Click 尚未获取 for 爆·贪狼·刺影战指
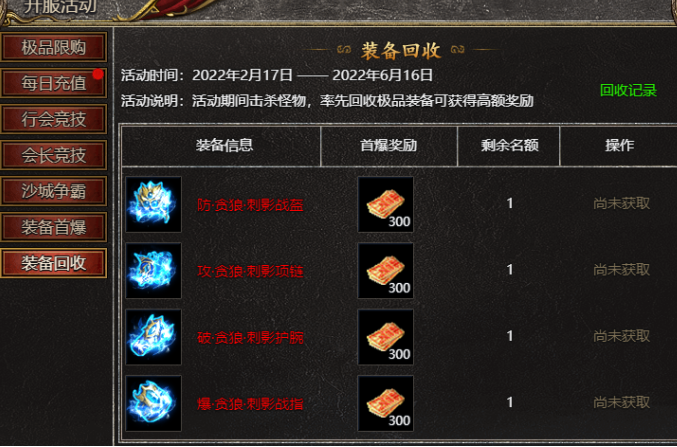 (621, 403)
